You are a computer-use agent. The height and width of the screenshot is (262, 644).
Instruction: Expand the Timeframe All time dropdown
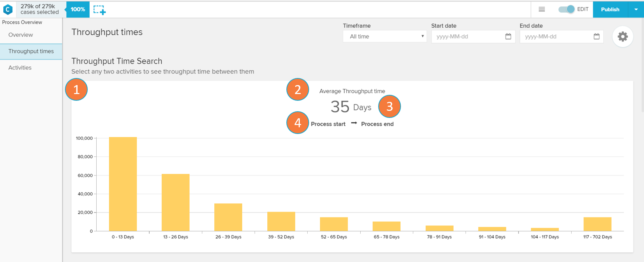[x=385, y=37]
